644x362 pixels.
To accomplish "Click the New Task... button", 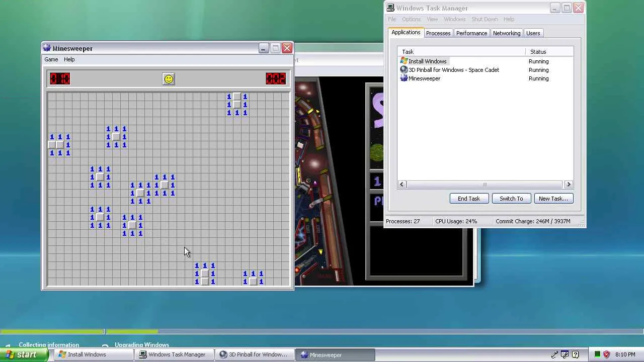I will [x=553, y=199].
